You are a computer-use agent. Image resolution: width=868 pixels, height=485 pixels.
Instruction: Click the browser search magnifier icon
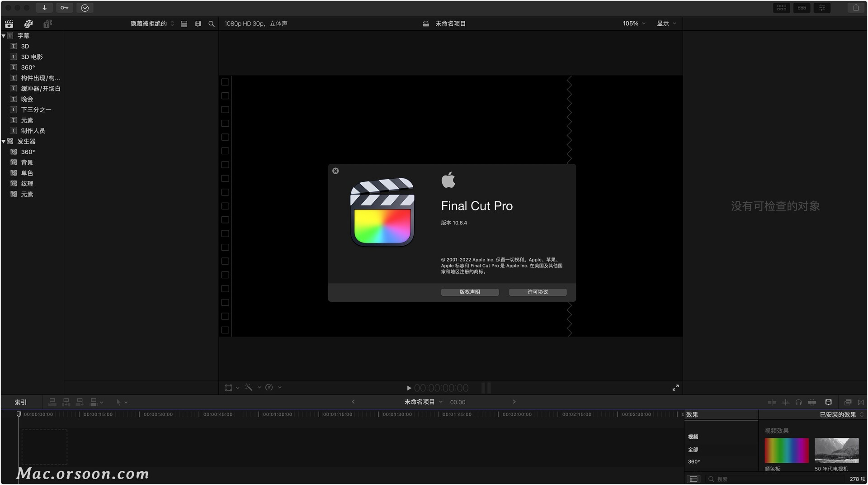coord(211,24)
